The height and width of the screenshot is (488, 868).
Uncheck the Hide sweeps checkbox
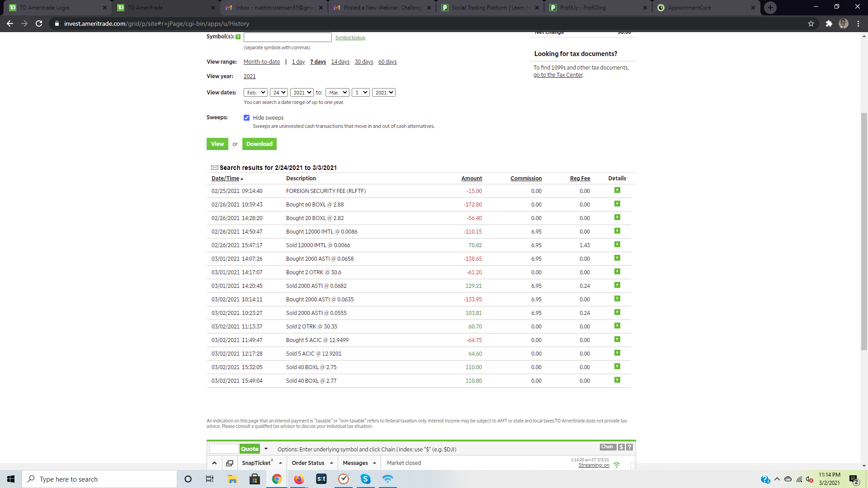246,117
